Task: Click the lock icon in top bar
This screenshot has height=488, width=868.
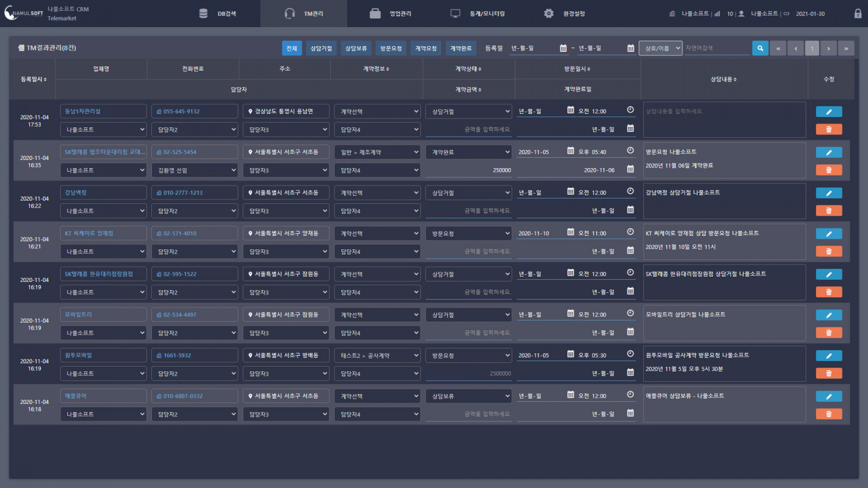Action: (858, 14)
